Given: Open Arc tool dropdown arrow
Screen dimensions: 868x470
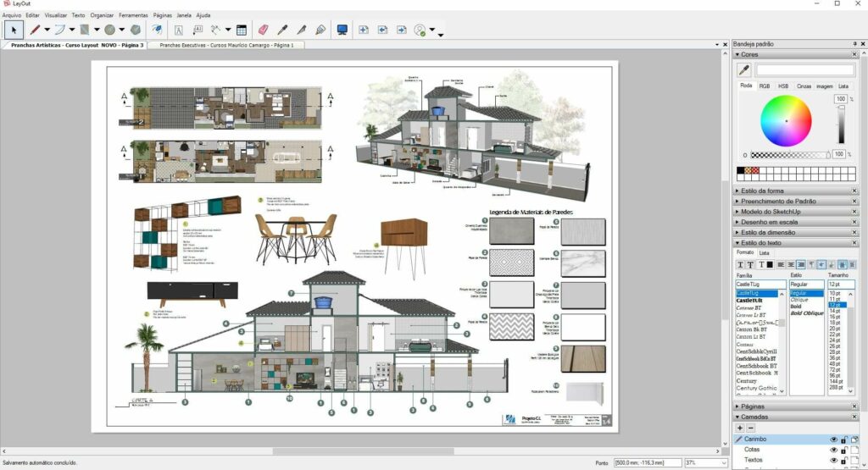Looking at the screenshot, I should 71,30.
